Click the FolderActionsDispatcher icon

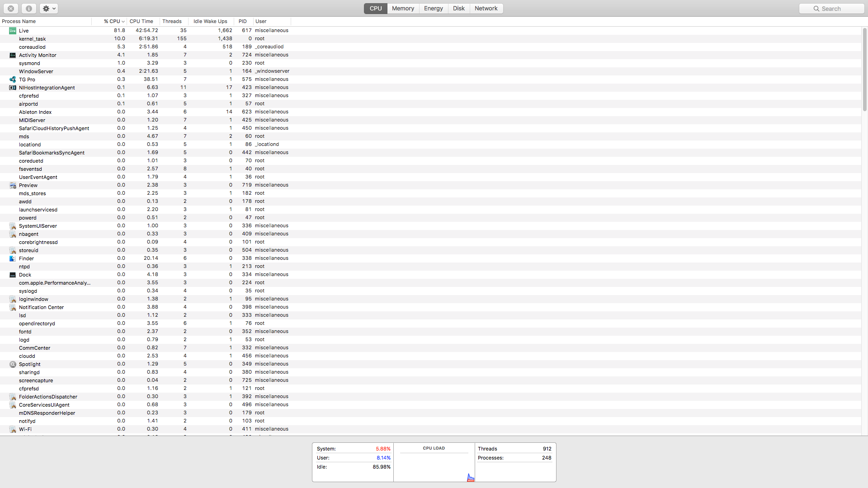tap(13, 397)
